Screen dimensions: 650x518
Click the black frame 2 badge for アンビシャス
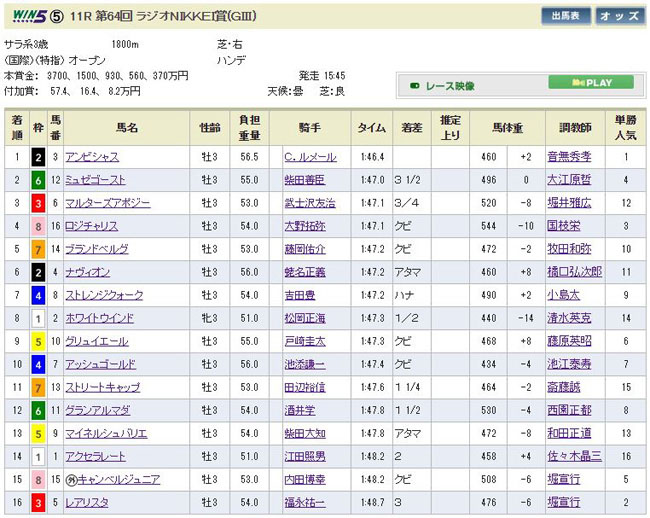[x=38, y=157]
